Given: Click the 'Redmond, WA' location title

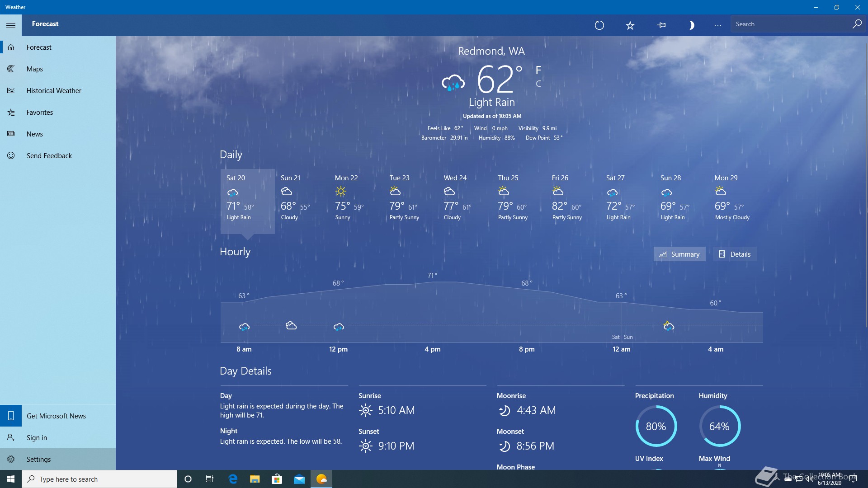Looking at the screenshot, I should click(x=491, y=51).
